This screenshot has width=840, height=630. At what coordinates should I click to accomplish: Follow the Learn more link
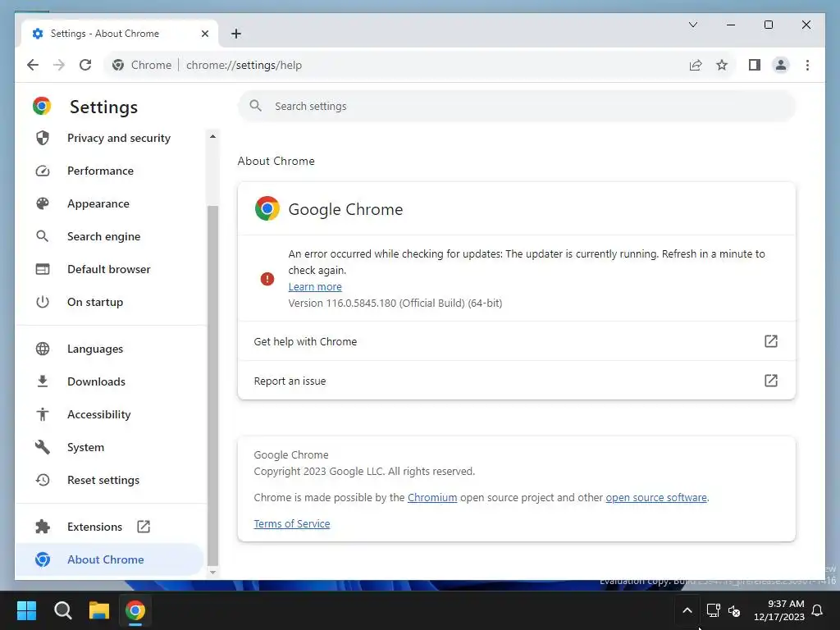(x=315, y=286)
